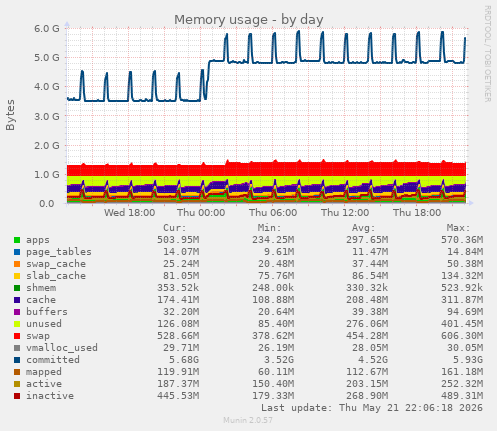Click the 'Max:' column header
The width and height of the screenshot is (497, 431).
tap(458, 228)
